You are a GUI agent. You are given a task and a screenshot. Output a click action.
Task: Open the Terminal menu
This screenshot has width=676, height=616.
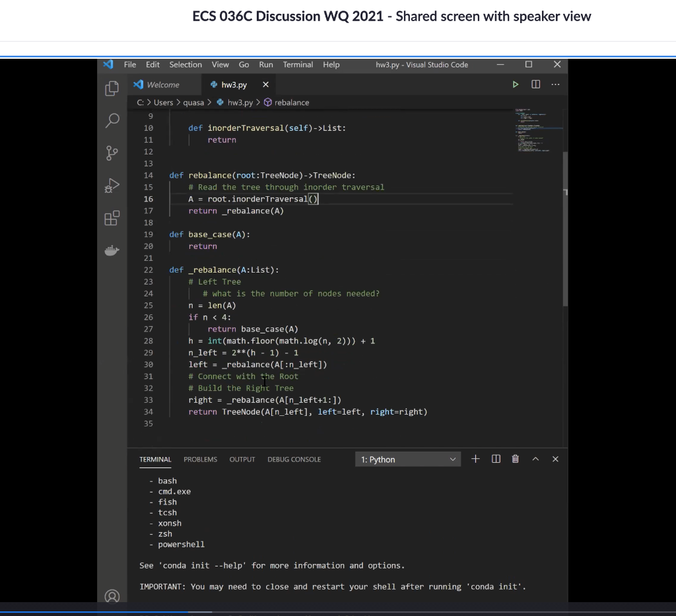[298, 65]
